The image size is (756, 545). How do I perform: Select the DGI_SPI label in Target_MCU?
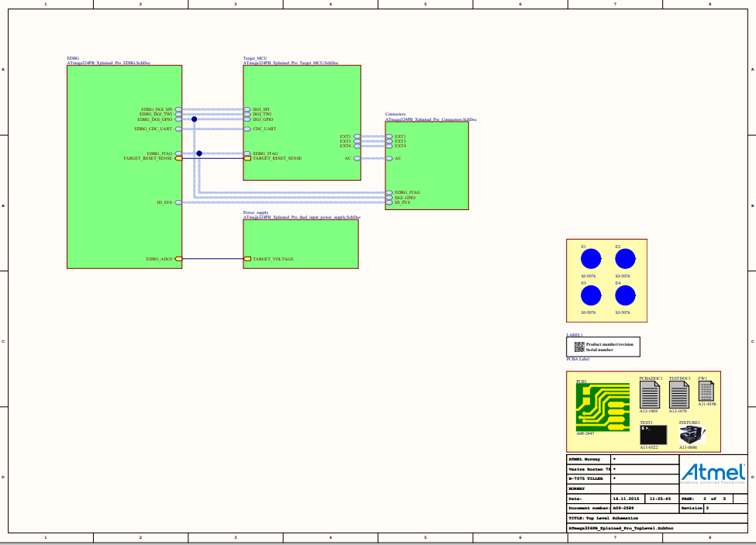261,109
